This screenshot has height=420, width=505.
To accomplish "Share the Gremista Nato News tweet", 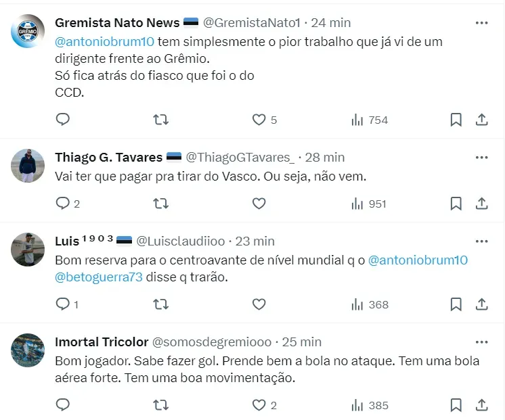I will tap(481, 120).
